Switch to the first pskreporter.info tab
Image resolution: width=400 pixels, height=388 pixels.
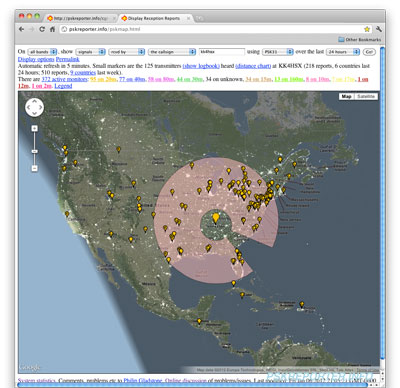pyautogui.click(x=81, y=18)
